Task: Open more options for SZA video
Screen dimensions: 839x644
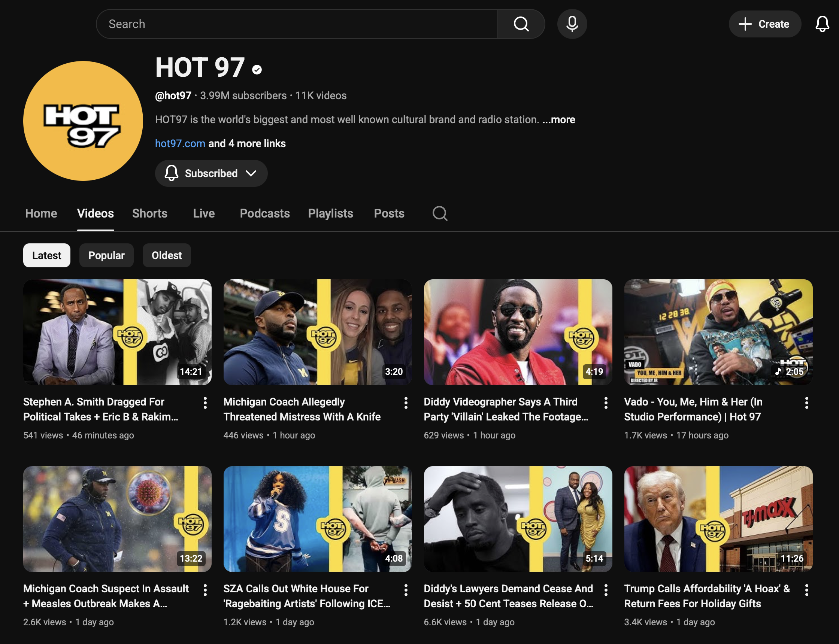Action: (406, 590)
